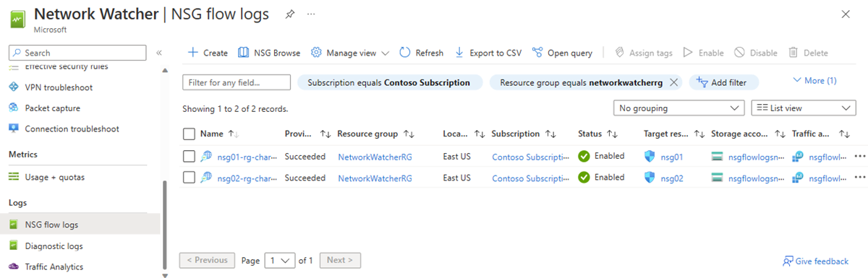Select Traffic Analytics in sidebar
This screenshot has width=868, height=278.
(x=54, y=266)
